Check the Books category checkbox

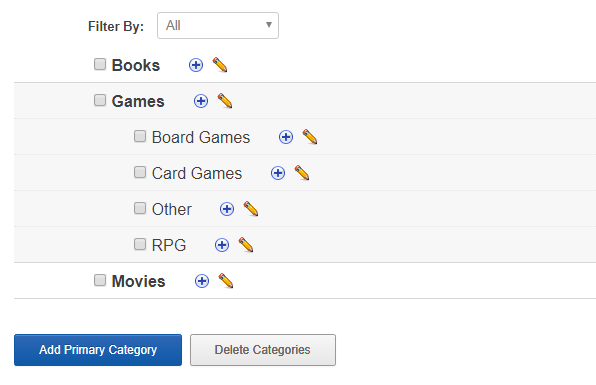(100, 64)
